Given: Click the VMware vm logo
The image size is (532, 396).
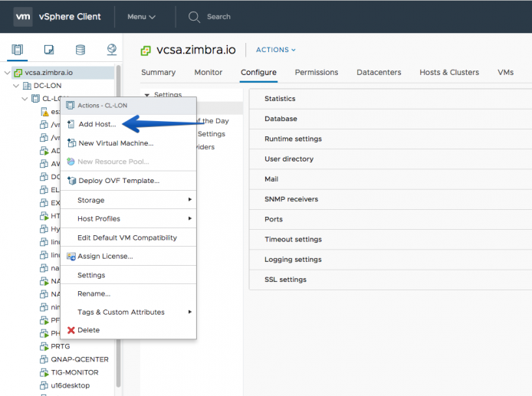Looking at the screenshot, I should 23,17.
